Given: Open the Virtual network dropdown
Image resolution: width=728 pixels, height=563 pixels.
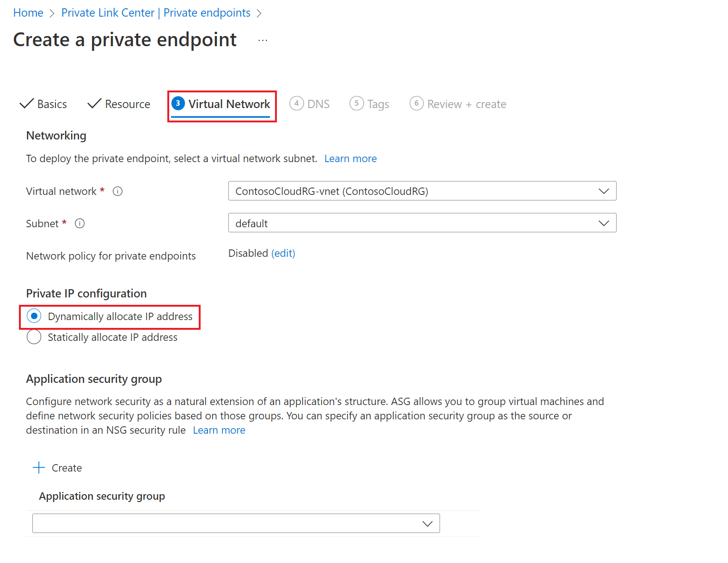Looking at the screenshot, I should tap(422, 191).
